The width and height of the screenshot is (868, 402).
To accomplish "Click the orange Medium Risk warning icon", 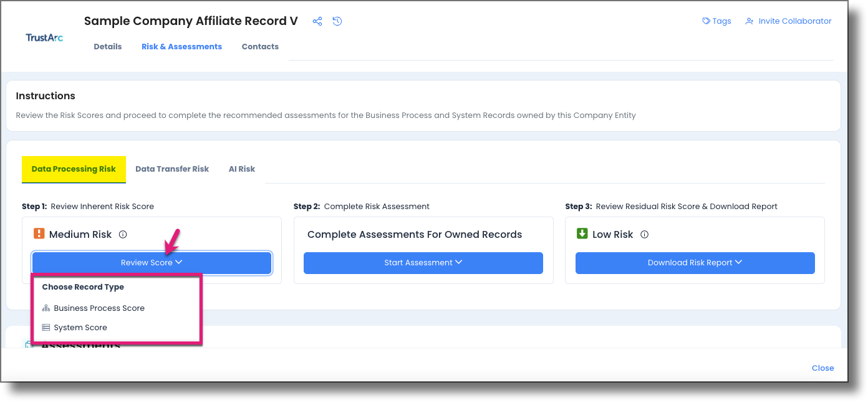I will tap(39, 234).
